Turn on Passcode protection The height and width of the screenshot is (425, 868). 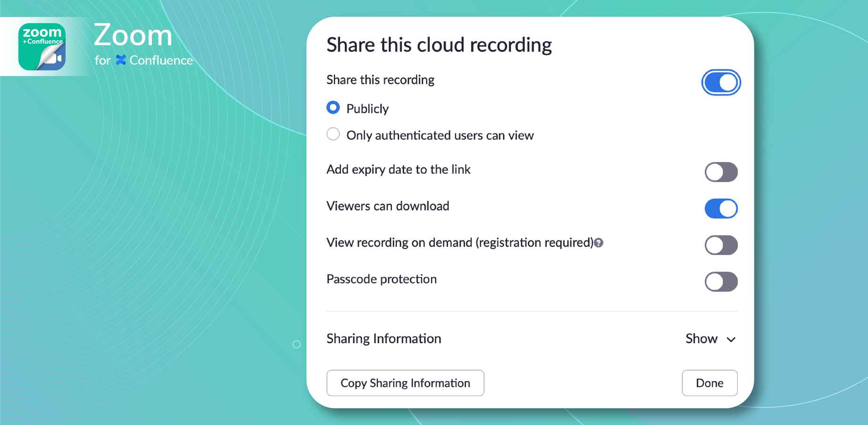click(x=721, y=282)
